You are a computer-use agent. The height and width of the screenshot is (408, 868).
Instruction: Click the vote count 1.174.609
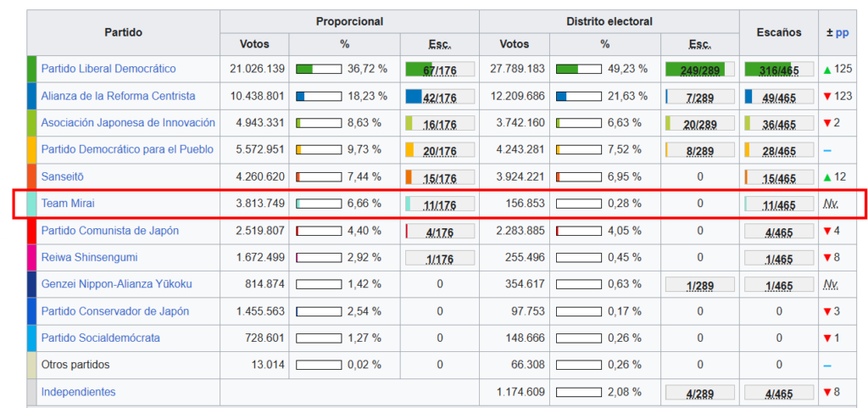(520, 392)
